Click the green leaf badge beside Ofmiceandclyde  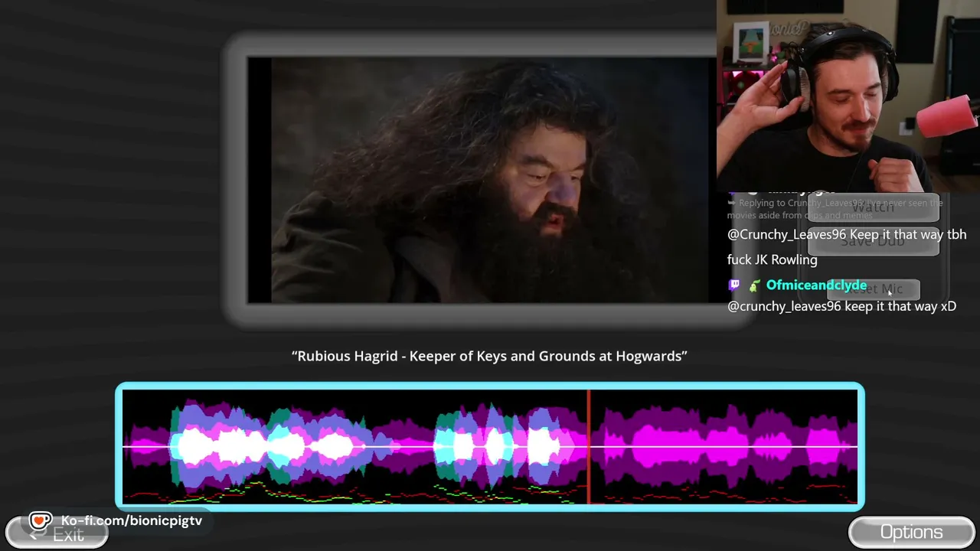point(754,285)
